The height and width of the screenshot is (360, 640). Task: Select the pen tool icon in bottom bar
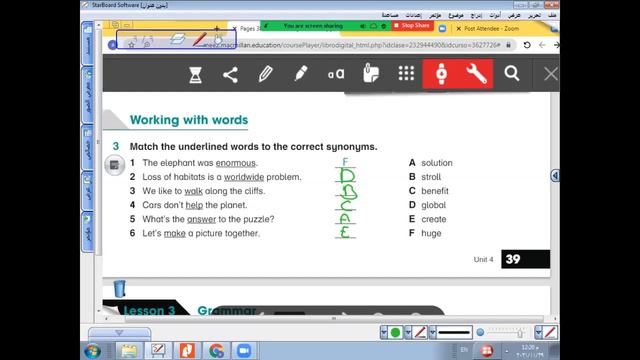point(420,333)
